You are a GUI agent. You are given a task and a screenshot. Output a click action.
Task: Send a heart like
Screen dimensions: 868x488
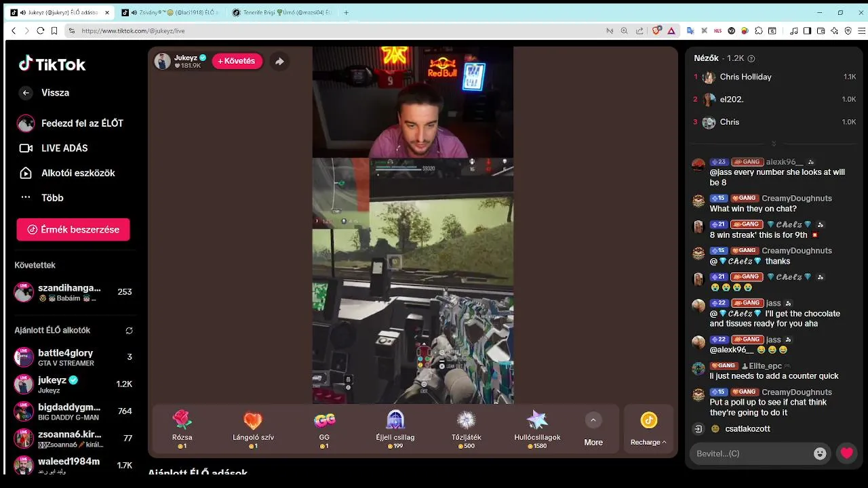click(847, 453)
